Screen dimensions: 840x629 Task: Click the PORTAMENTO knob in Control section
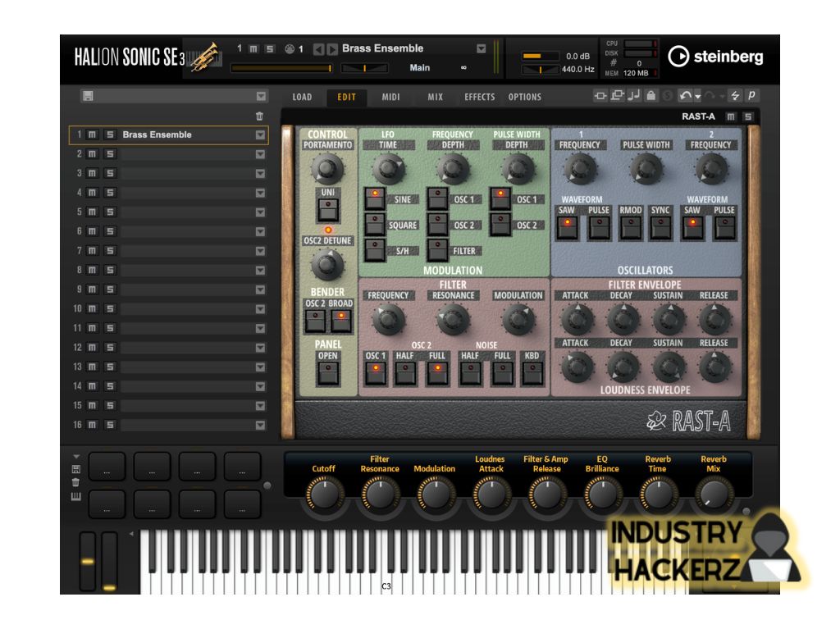click(326, 168)
